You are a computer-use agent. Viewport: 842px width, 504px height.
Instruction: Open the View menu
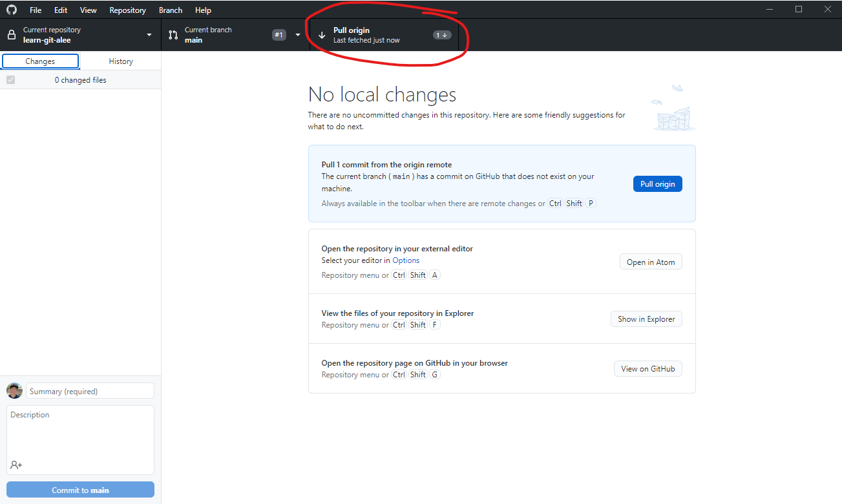click(x=89, y=10)
